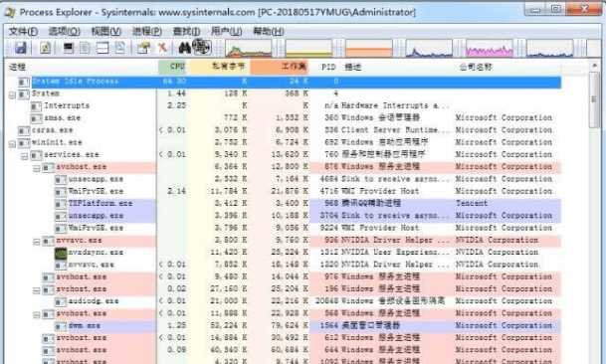Click the Refresh Now toolbar icon
The width and height of the screenshot is (606, 364).
45,48
